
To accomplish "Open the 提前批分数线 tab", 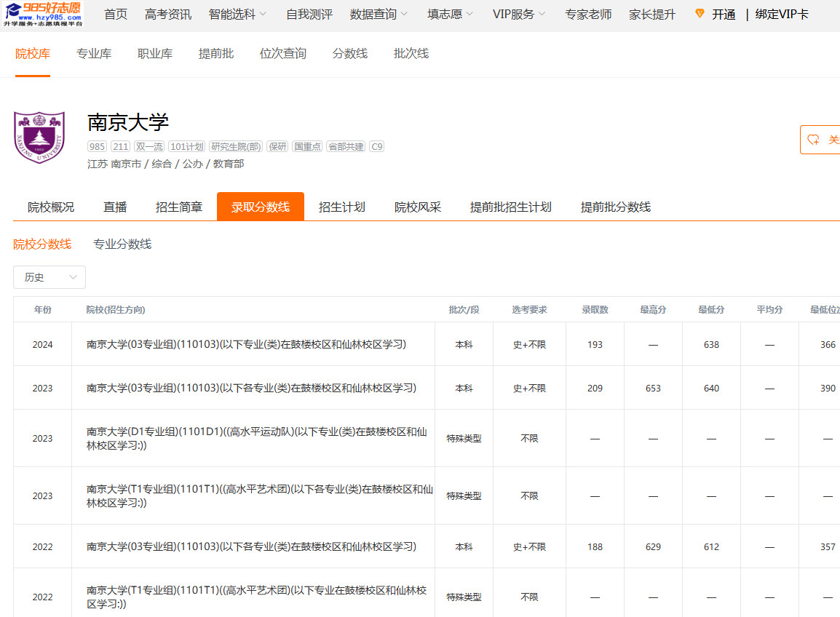I will 616,207.
